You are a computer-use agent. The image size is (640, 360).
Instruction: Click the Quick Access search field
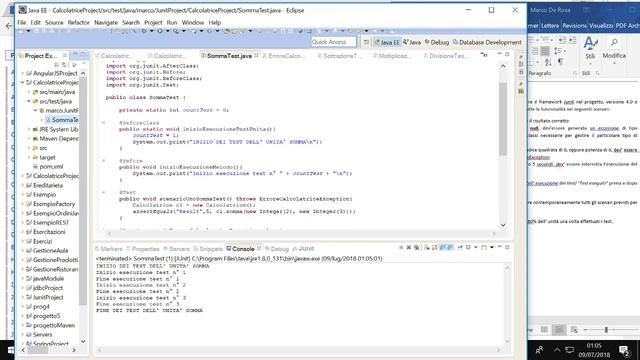(x=333, y=42)
